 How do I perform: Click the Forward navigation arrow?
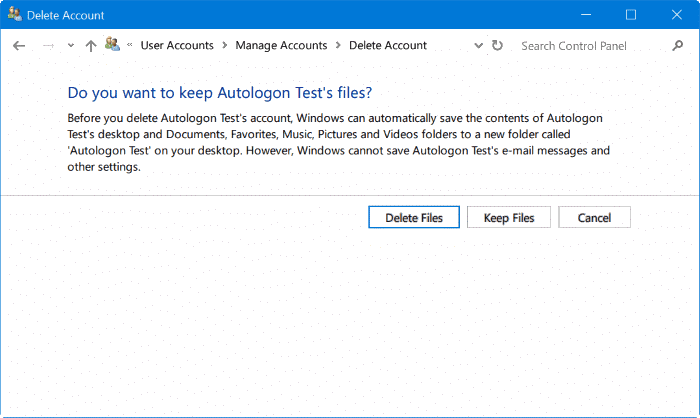[47, 46]
